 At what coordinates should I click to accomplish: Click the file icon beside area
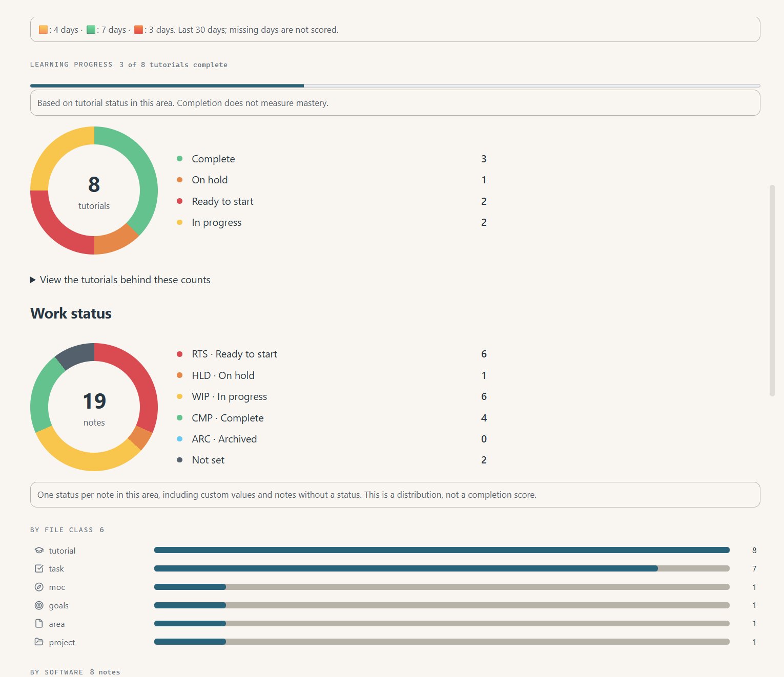39,624
